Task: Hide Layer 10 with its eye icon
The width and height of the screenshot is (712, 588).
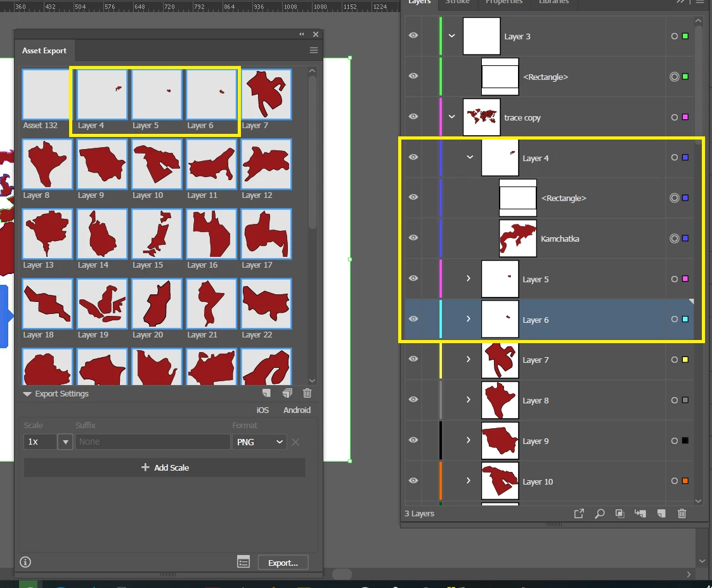Action: click(413, 480)
